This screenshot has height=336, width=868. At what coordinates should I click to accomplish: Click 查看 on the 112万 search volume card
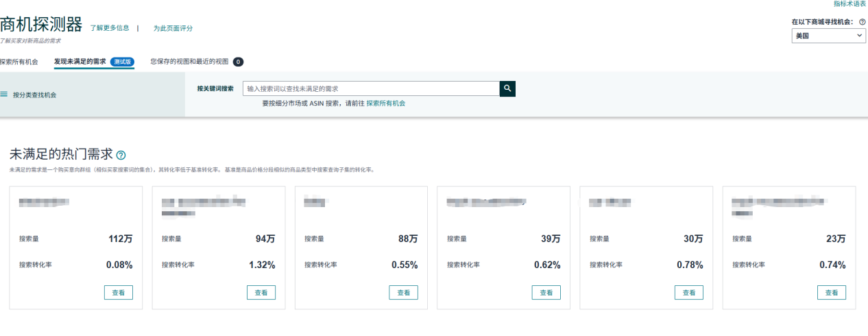(x=119, y=293)
